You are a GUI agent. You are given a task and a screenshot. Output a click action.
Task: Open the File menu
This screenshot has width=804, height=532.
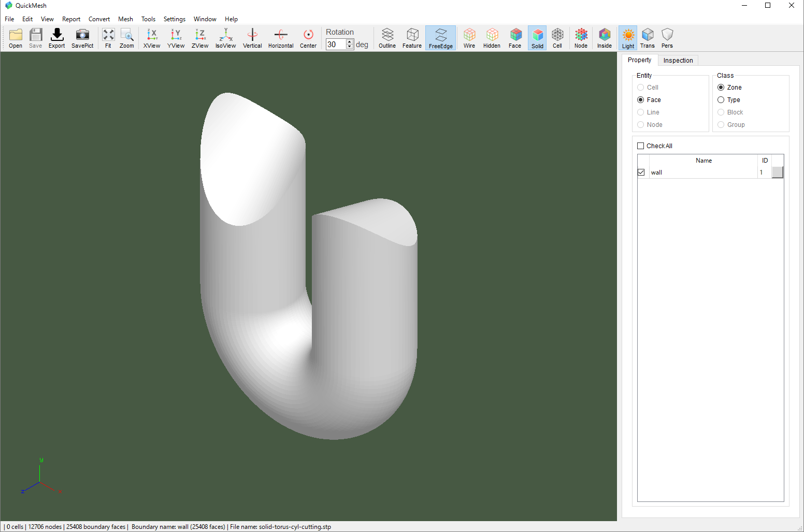(x=9, y=19)
